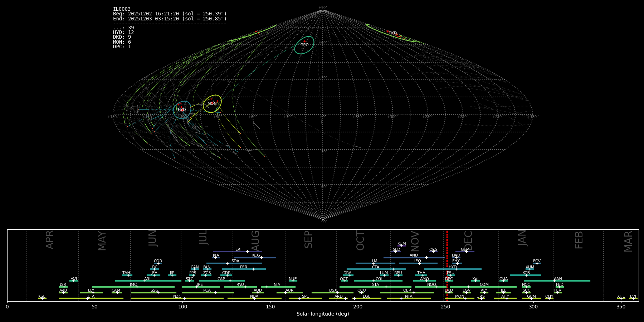Click the HYD radiant circle on sky map
644x322 pixels.
coord(182,110)
